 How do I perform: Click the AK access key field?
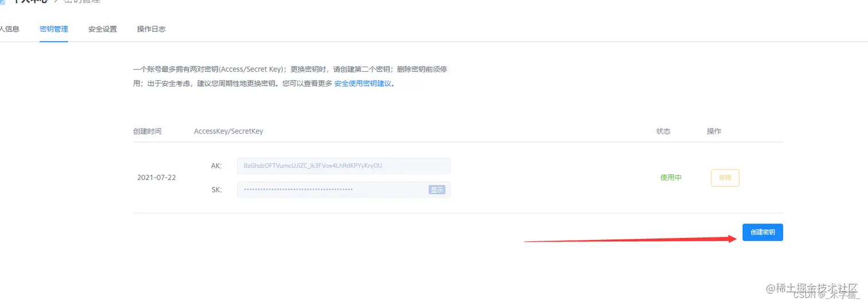coord(344,166)
